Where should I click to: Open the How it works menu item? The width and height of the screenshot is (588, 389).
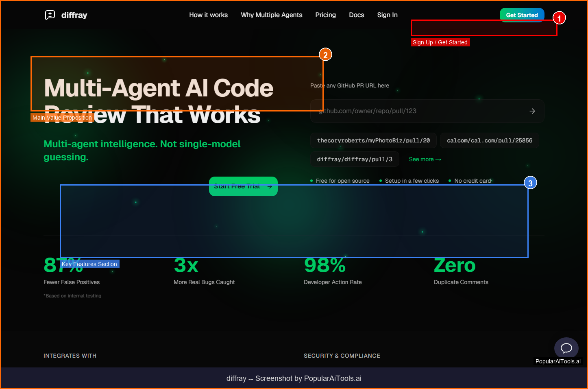pos(208,15)
